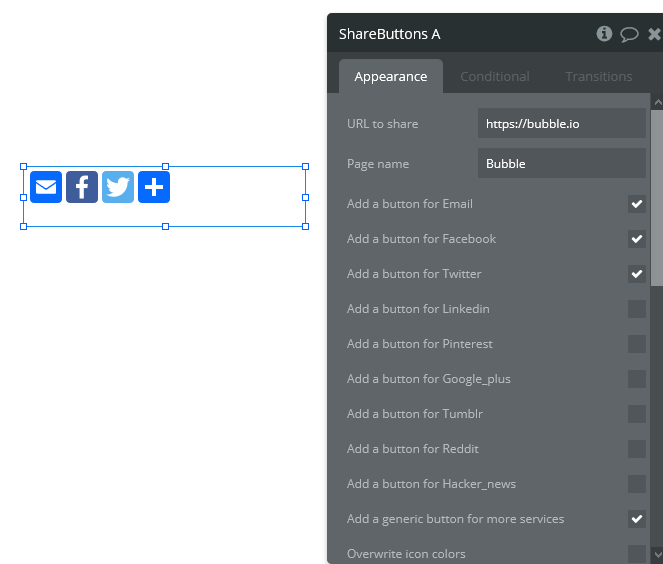
Task: Click the Facebook share icon on canvas
Action: pyautogui.click(x=82, y=187)
